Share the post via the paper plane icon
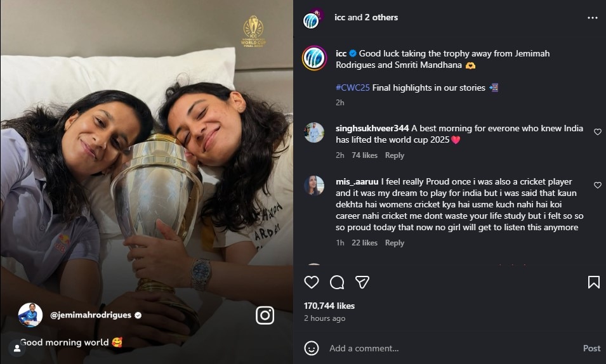 pos(362,282)
